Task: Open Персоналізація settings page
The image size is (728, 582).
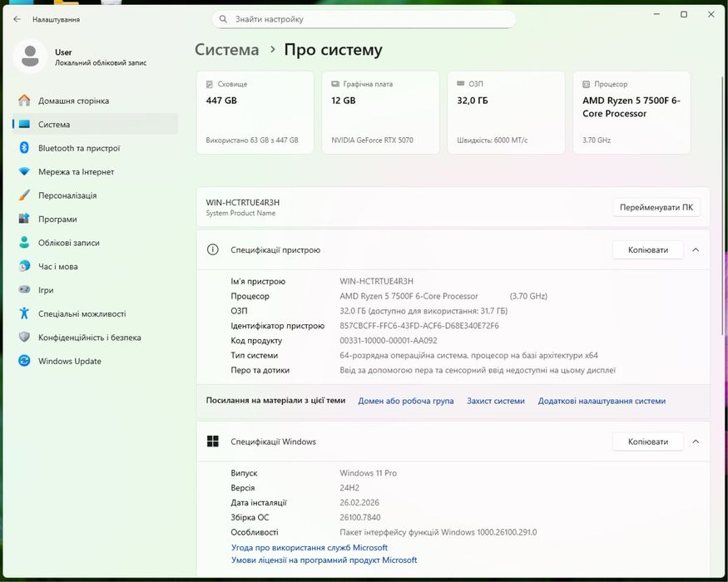Action: tap(95, 195)
